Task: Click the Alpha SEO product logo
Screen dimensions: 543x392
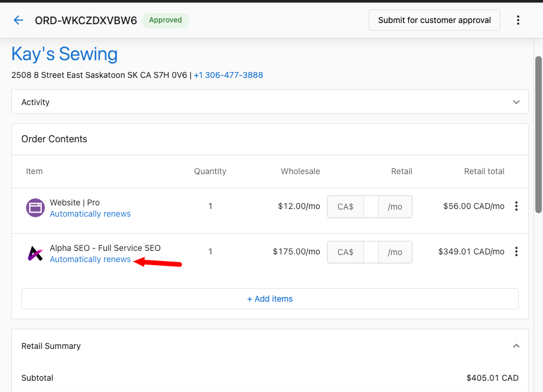Action: [35, 253]
